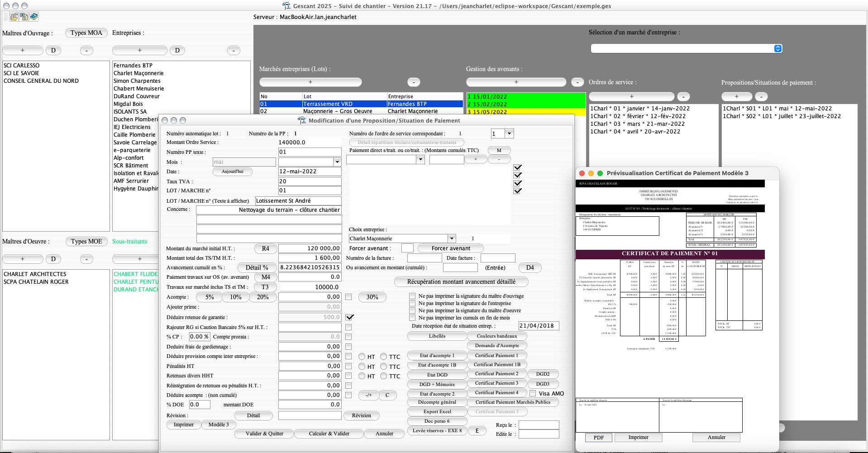Image resolution: width=868 pixels, height=453 pixels.
Task: Remove selected ordre de service with minus button
Action: [x=683, y=96]
